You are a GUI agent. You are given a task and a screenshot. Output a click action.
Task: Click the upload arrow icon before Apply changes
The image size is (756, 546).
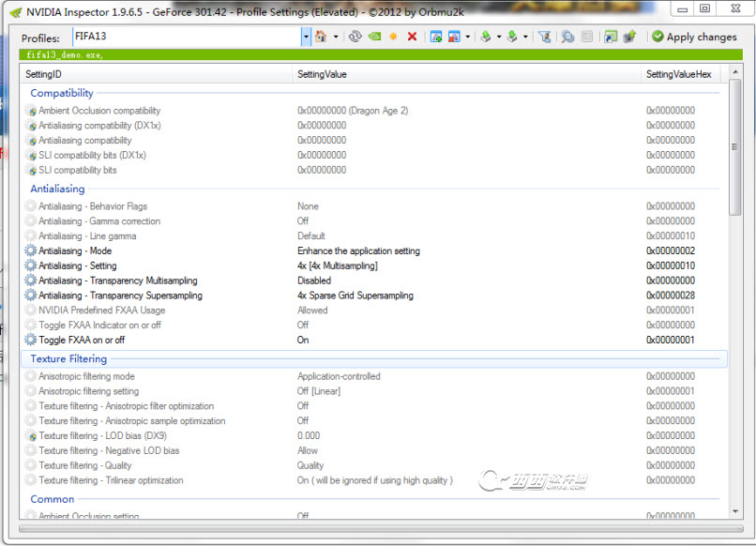[x=629, y=37]
